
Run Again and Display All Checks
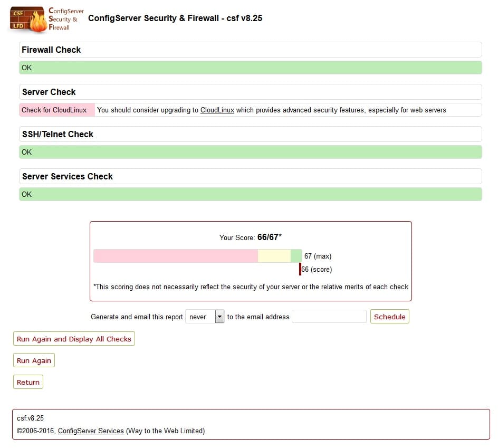pyautogui.click(x=74, y=339)
